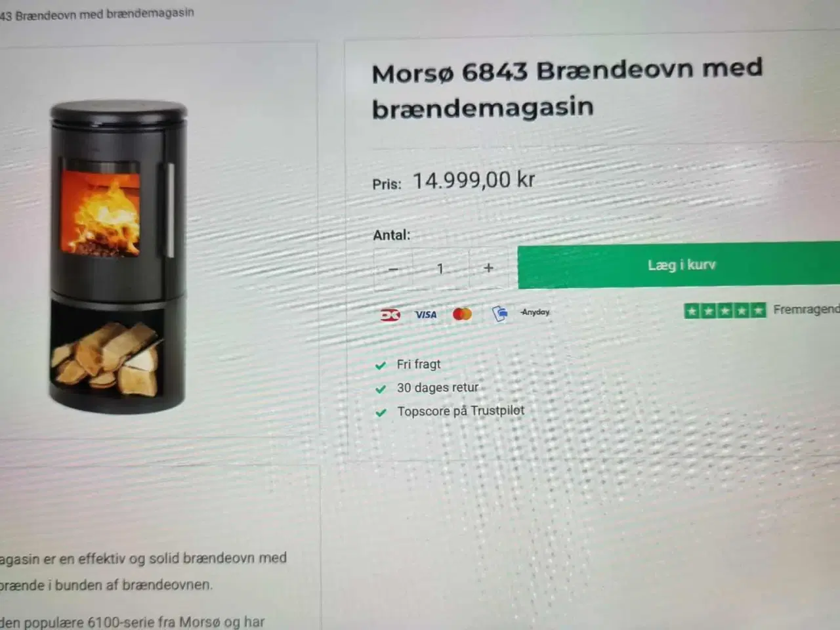840x630 pixels.
Task: Open the Morsø stove product image
Action: click(118, 257)
